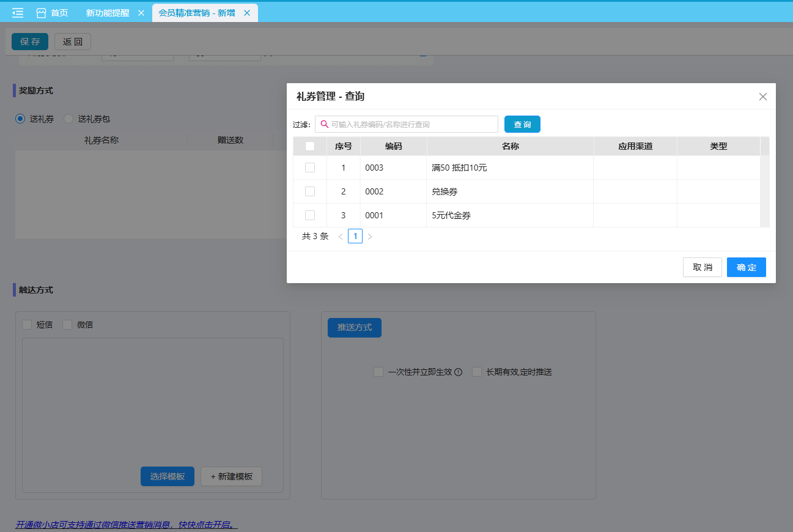
Task: Toggle the select-all header checkbox
Action: tap(310, 146)
